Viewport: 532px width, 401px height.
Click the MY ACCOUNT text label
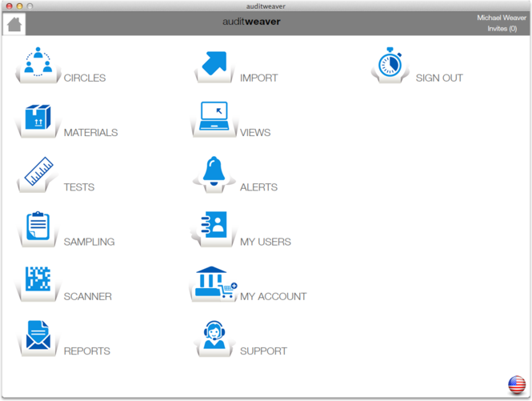tap(273, 296)
